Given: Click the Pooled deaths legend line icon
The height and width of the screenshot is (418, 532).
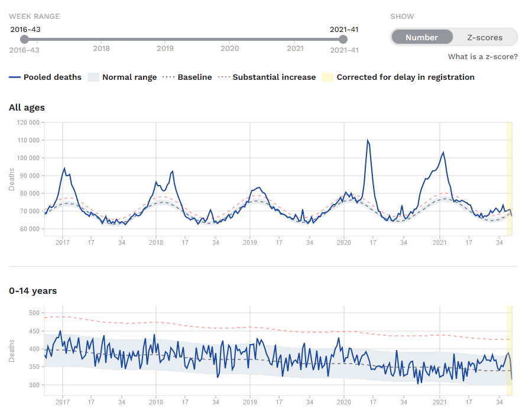Looking at the screenshot, I should pyautogui.click(x=15, y=77).
